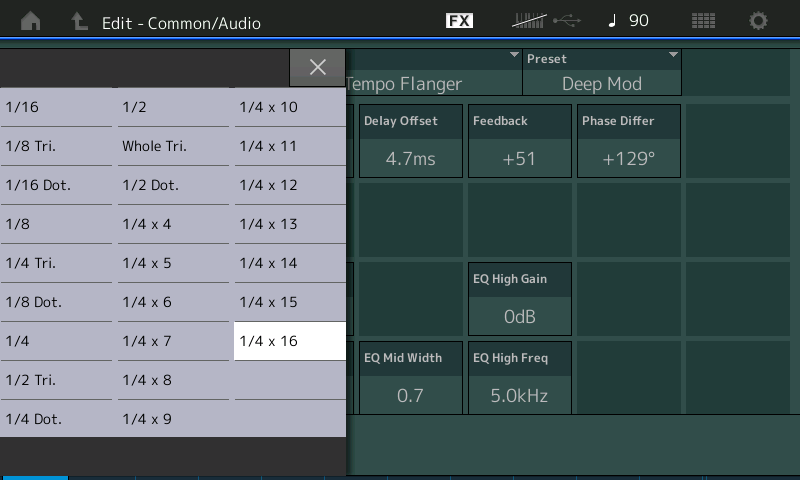Pick the 1/4 x 5 entry
The height and width of the screenshot is (480, 800).
click(173, 263)
